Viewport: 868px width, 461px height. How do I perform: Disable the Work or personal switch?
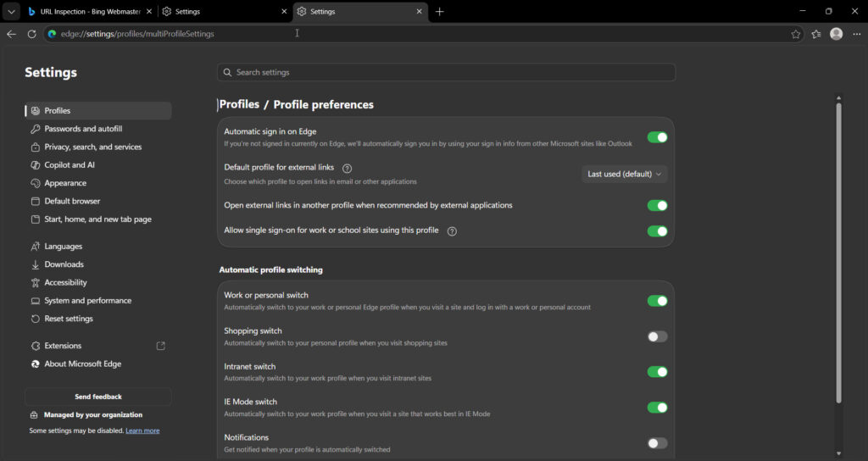click(657, 301)
